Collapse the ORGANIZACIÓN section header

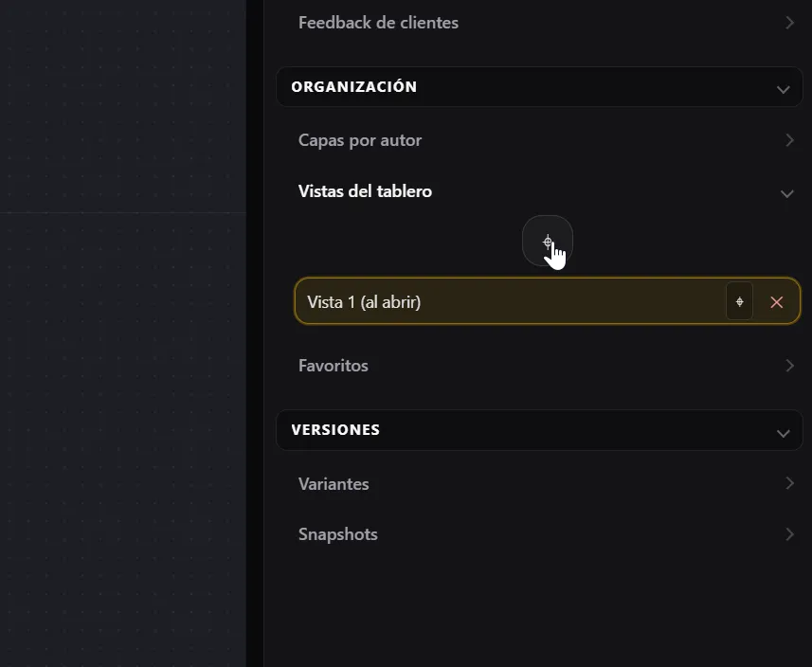click(x=539, y=87)
